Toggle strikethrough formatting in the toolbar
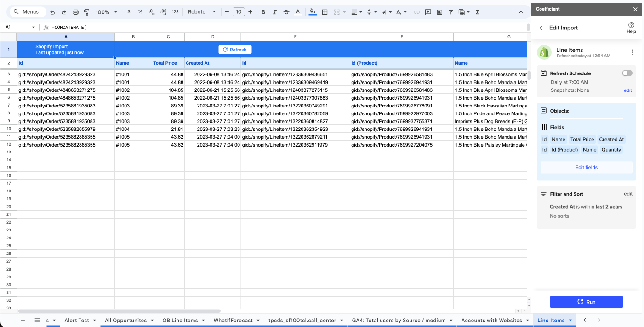 (286, 11)
